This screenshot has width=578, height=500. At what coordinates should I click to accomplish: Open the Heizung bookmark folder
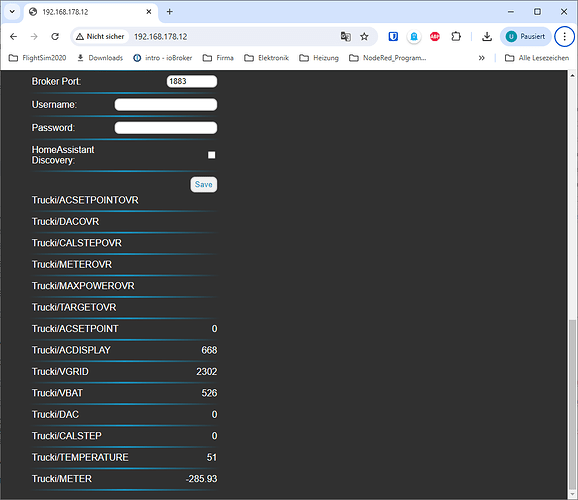coord(319,58)
